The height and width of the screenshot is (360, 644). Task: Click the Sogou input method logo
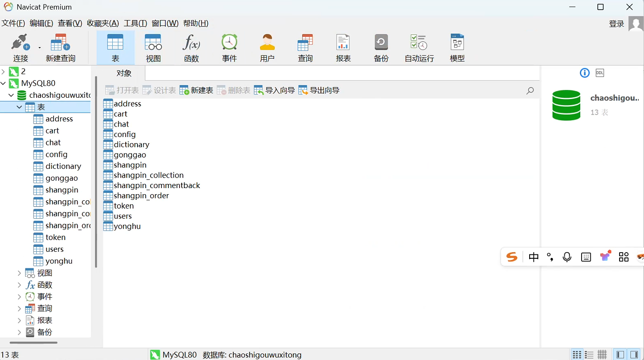(x=512, y=257)
